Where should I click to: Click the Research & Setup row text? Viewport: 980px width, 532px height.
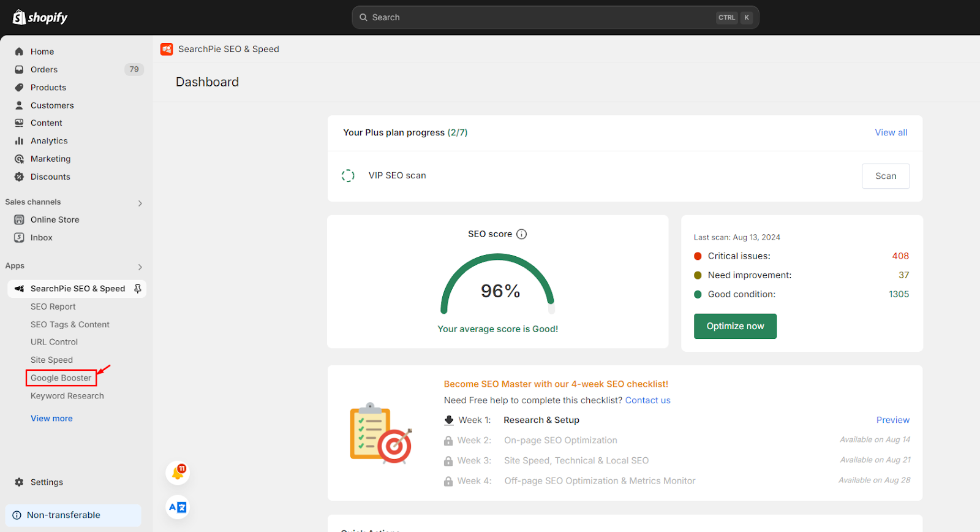point(541,420)
